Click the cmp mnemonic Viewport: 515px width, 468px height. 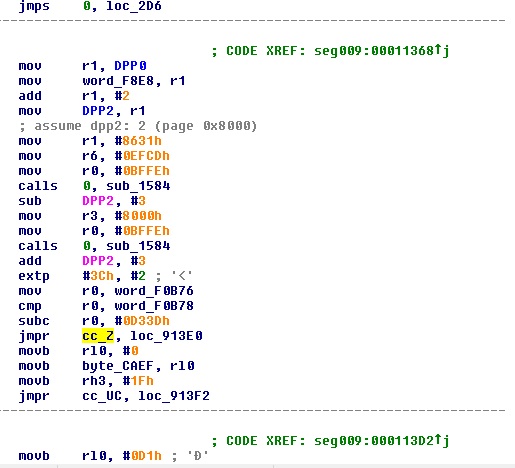pos(30,306)
